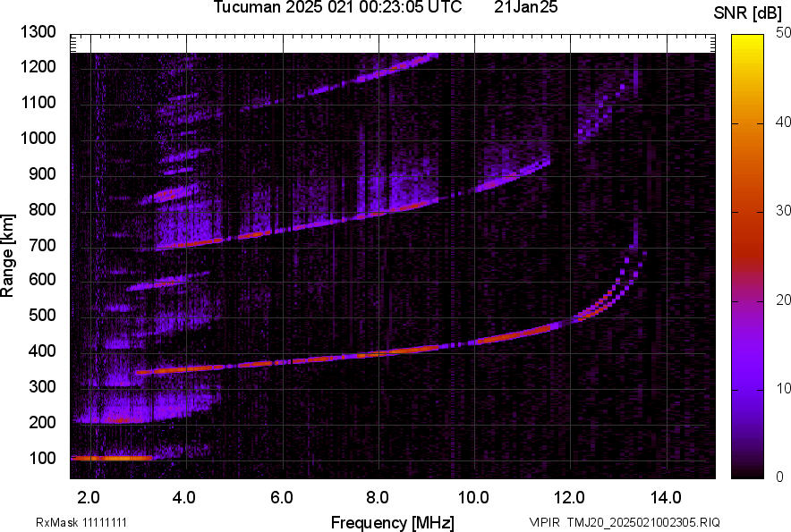Click the range tick label '400'
791x532 pixels.
coord(42,351)
